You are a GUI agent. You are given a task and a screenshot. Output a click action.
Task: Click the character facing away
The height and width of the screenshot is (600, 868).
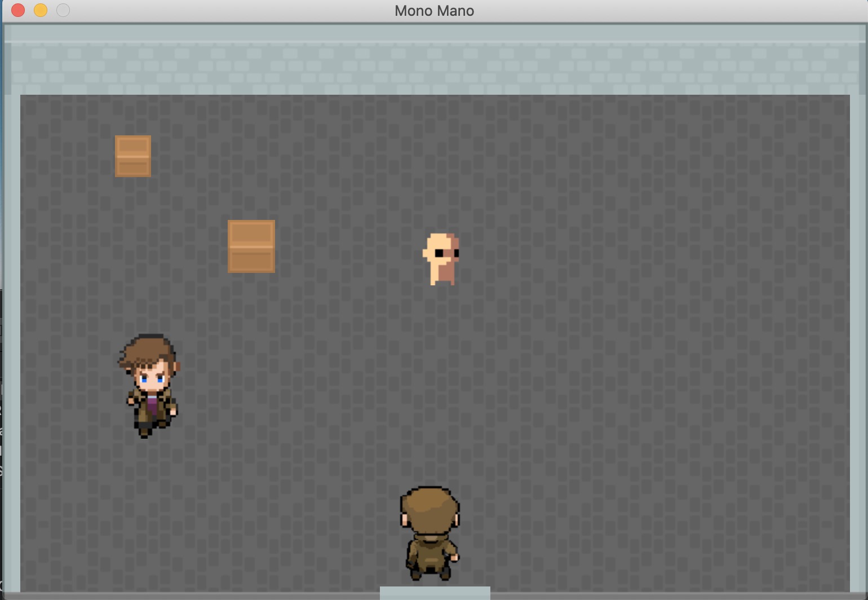pyautogui.click(x=430, y=533)
